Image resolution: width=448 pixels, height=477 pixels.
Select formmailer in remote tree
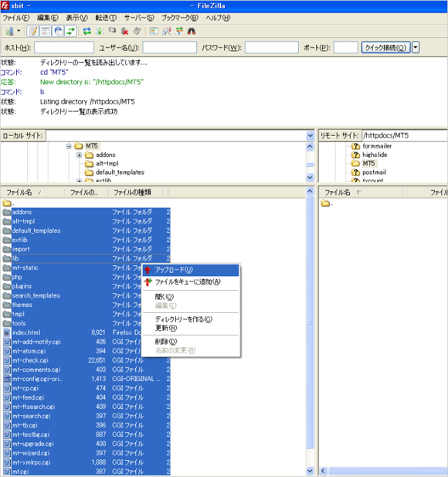377,146
